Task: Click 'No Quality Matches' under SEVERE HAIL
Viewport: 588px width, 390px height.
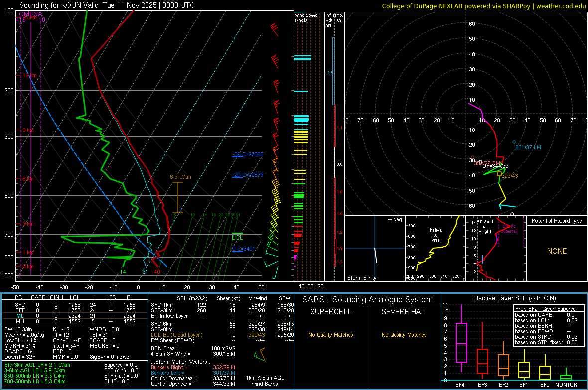Action: tap(404, 335)
